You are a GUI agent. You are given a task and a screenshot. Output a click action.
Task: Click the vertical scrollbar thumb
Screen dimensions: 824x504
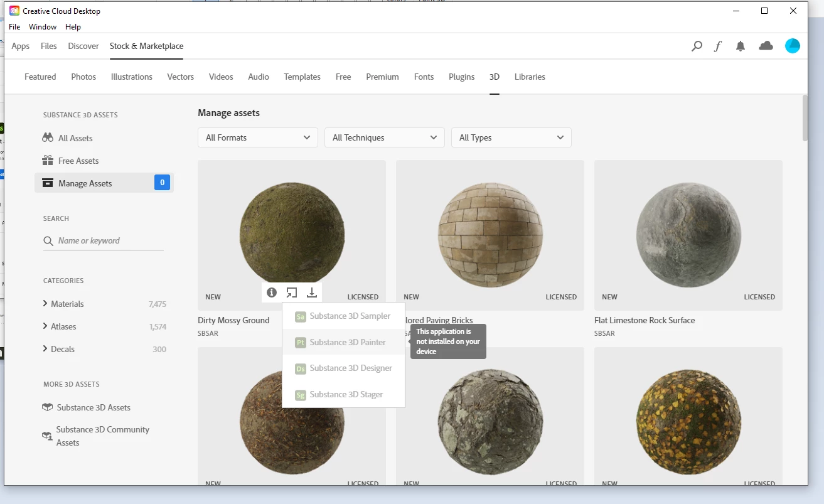[805, 118]
